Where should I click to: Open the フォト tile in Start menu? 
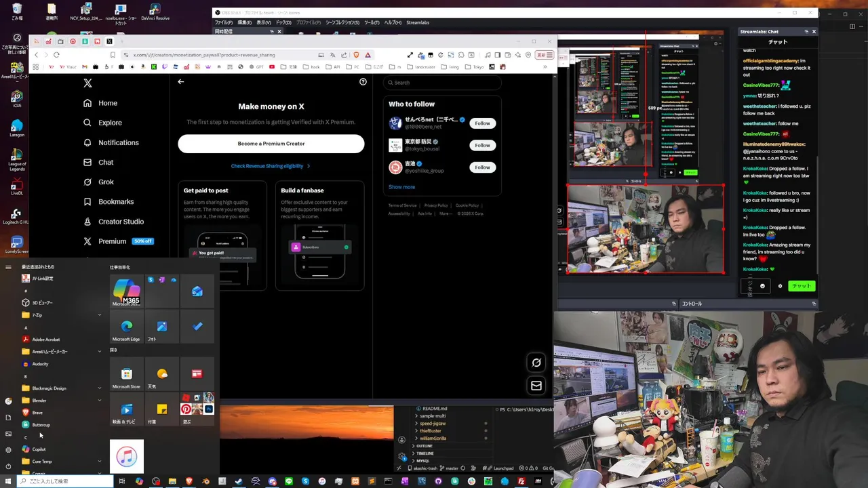(x=162, y=327)
